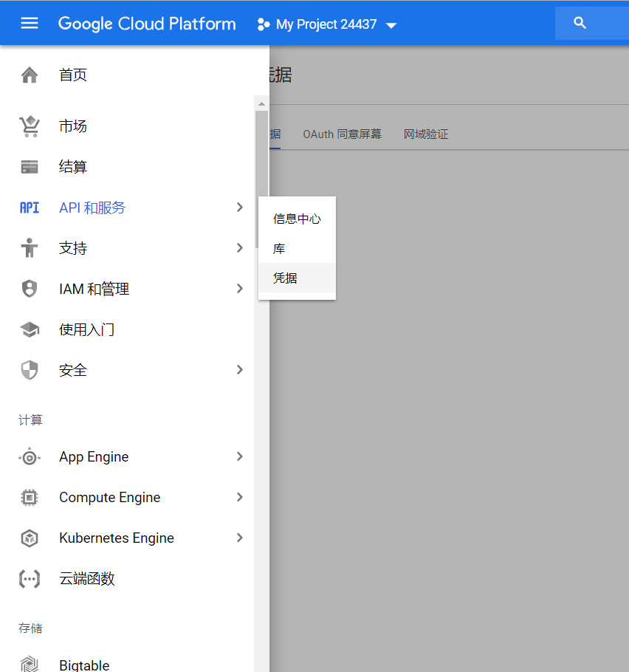Click the search magnifier icon

(x=580, y=24)
